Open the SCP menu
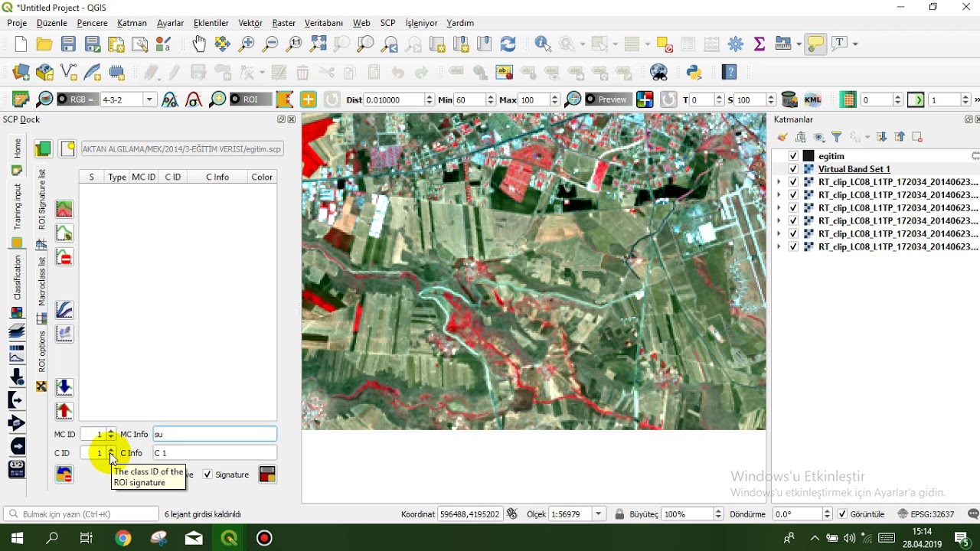The image size is (980, 551). coord(387,23)
